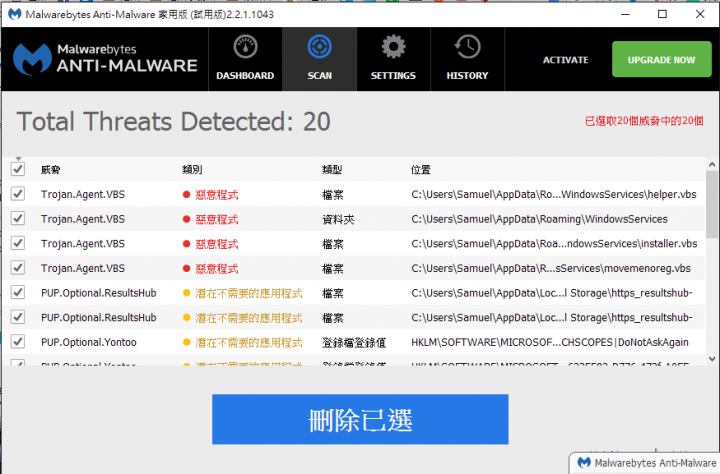The width and height of the screenshot is (720, 474).
Task: Switch to the DASHBOARD tab label
Action: pos(245,76)
